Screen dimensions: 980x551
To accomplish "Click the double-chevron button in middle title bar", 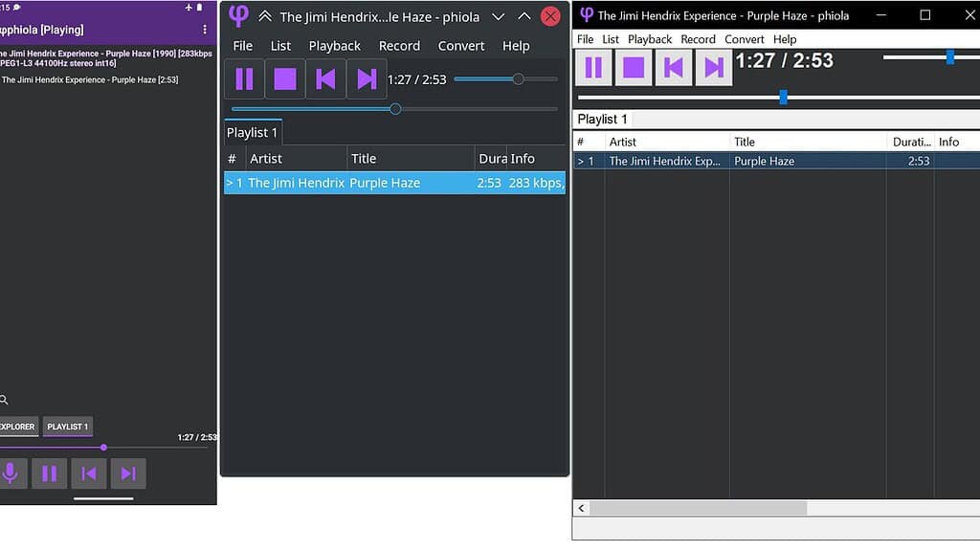I will 265,17.
